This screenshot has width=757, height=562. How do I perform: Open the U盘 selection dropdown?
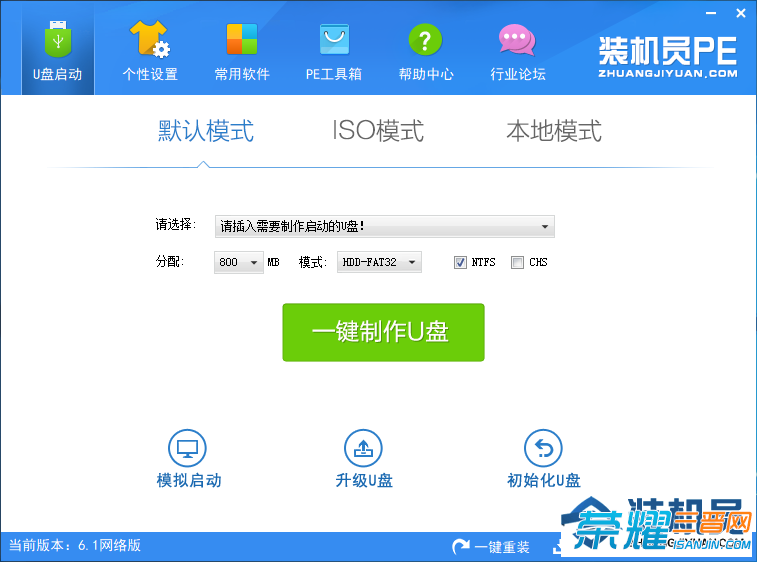(385, 226)
